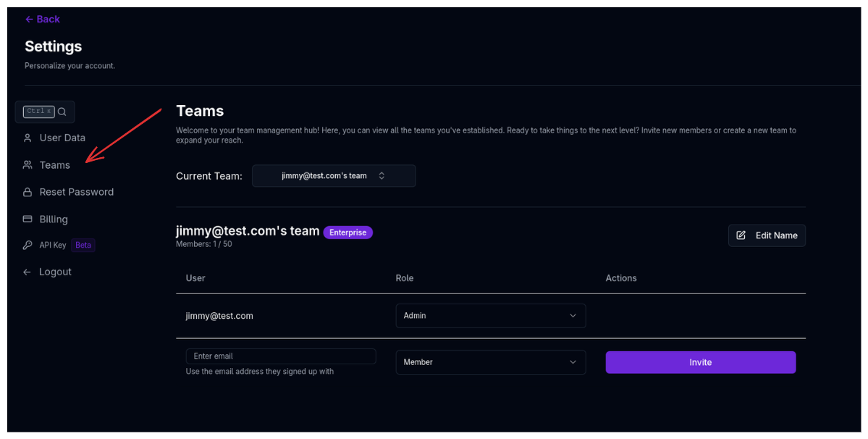
Task: Click the API Key key icon
Action: pyautogui.click(x=28, y=245)
